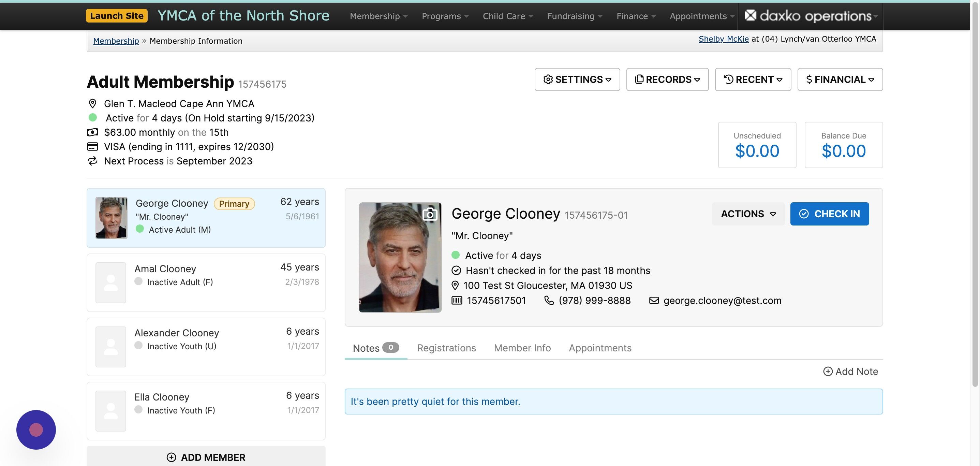Select the Ella Clooney member card
Image resolution: width=980 pixels, height=466 pixels.
coord(206,411)
